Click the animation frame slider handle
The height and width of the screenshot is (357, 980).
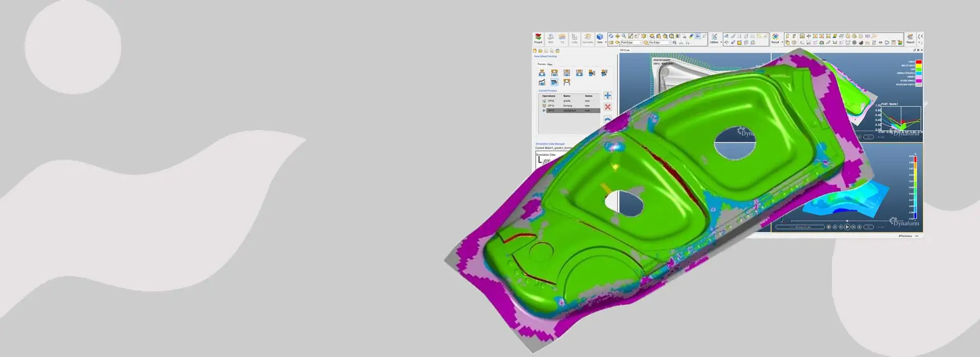(847, 221)
